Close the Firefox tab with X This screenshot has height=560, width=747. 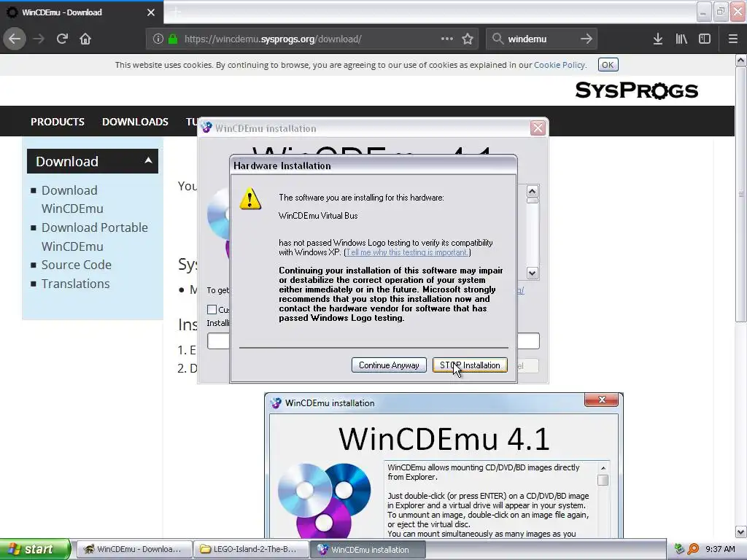pyautogui.click(x=151, y=12)
